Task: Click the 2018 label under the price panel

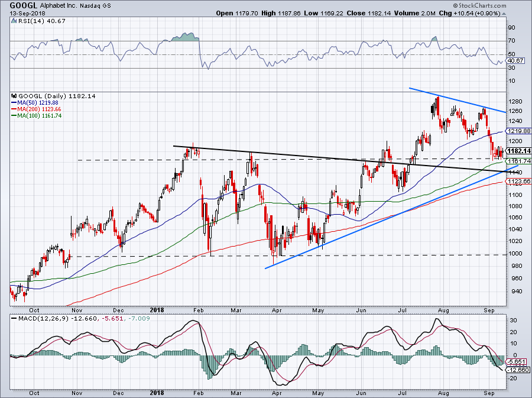Action: 157,310
